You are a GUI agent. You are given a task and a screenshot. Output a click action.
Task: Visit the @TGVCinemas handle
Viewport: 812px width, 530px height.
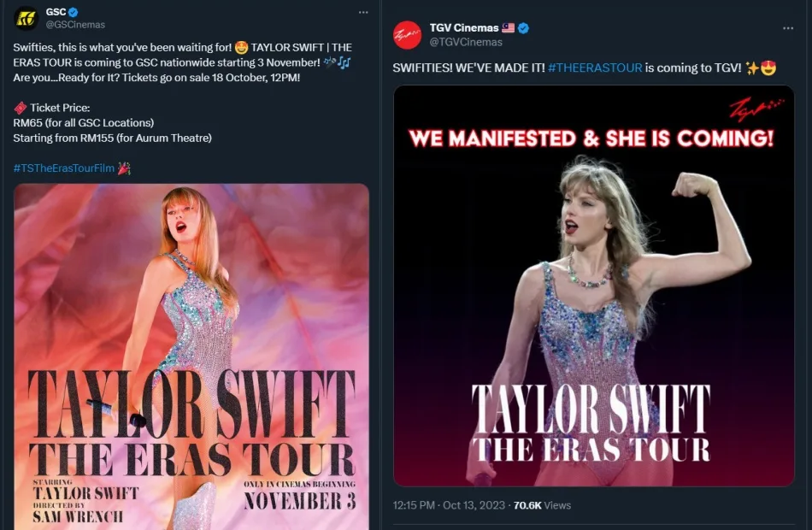tap(466, 42)
